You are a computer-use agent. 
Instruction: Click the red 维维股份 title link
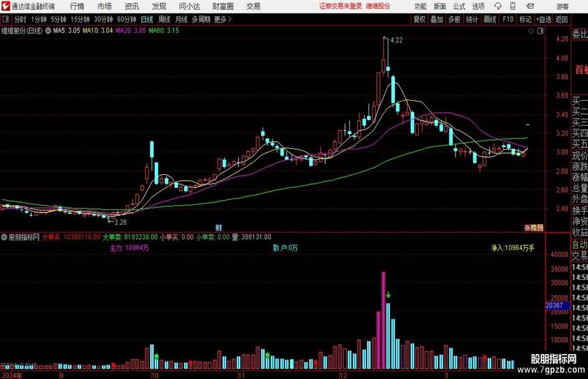click(378, 6)
